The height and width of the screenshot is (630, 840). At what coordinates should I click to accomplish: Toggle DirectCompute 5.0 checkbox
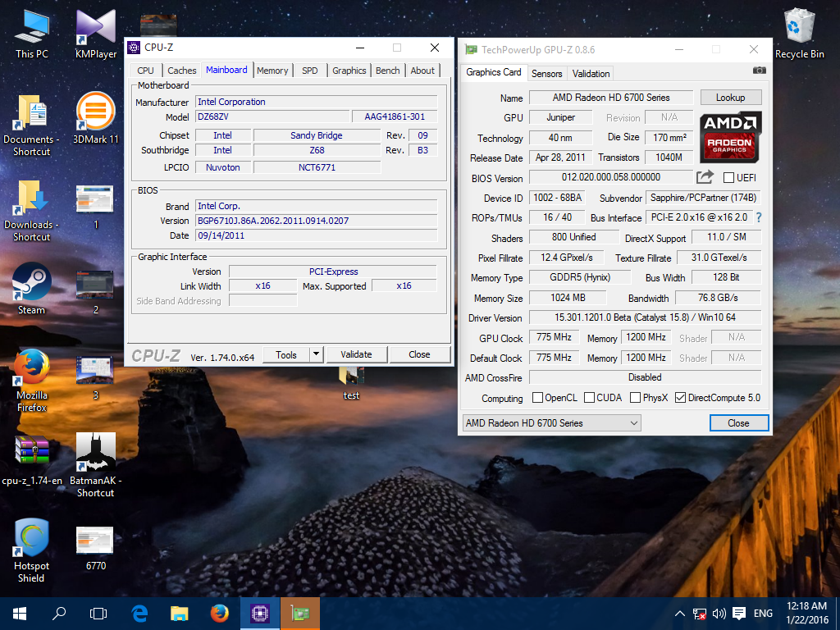pos(680,398)
